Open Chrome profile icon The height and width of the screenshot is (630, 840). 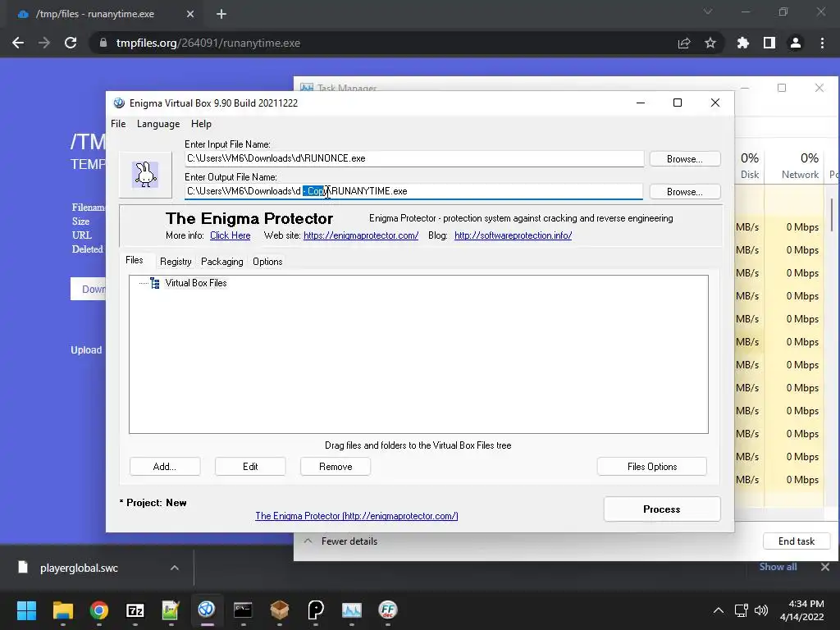pyautogui.click(x=796, y=43)
